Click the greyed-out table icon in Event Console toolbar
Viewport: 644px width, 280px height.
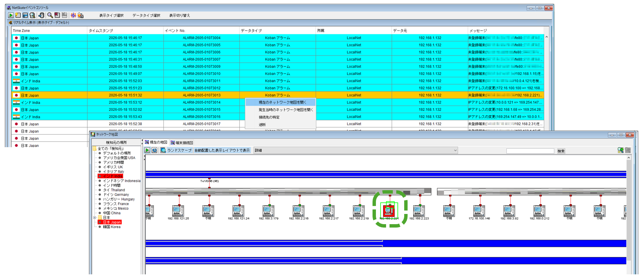[x=64, y=15]
